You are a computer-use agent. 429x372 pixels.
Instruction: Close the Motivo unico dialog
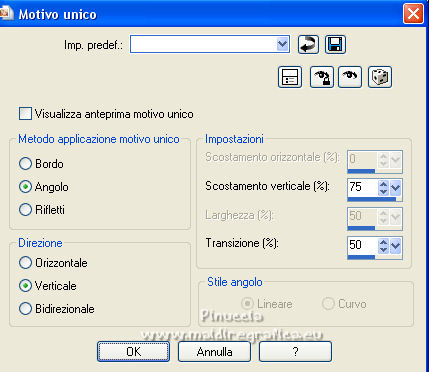click(413, 14)
